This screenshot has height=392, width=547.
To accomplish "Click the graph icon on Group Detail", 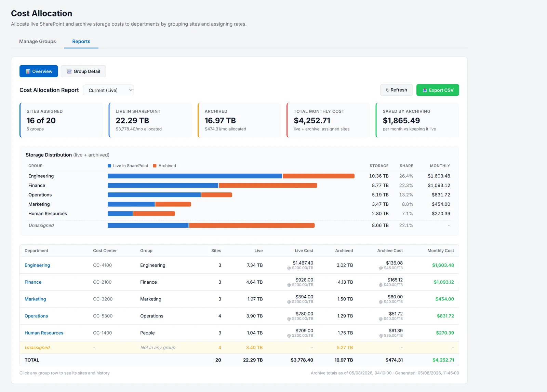I will (69, 71).
